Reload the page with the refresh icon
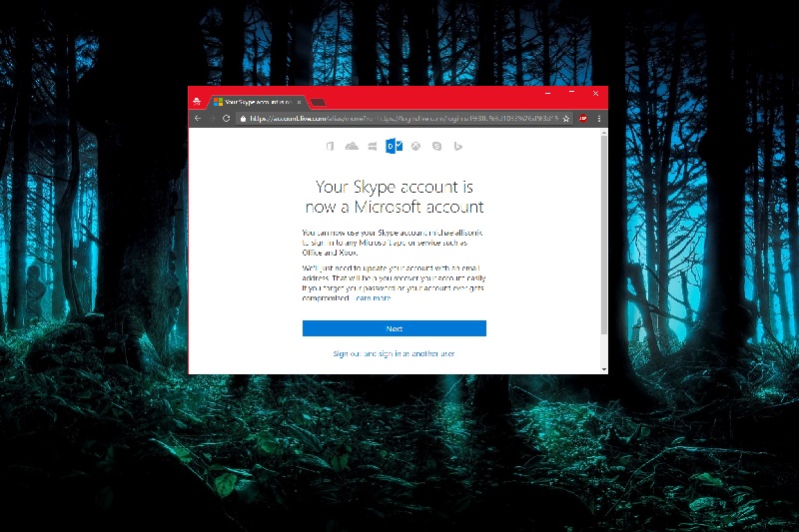799x532 pixels. tap(227, 118)
